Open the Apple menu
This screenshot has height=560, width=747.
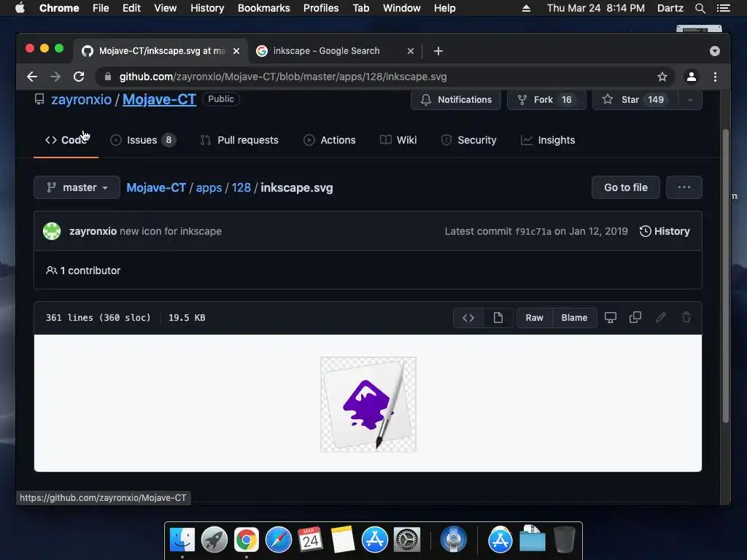click(x=20, y=8)
